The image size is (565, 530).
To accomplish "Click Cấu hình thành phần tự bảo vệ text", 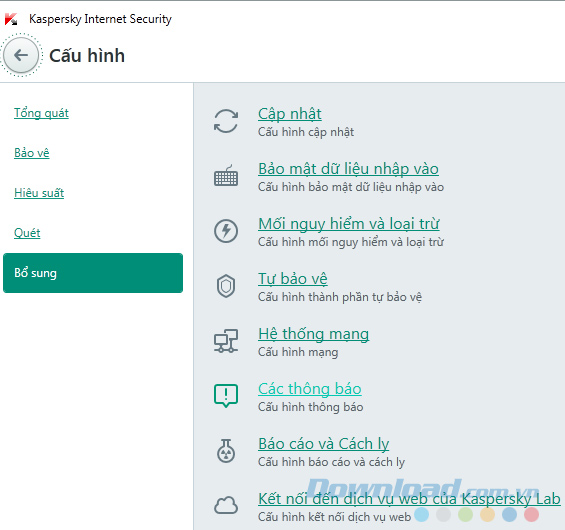I will pyautogui.click(x=340, y=297).
